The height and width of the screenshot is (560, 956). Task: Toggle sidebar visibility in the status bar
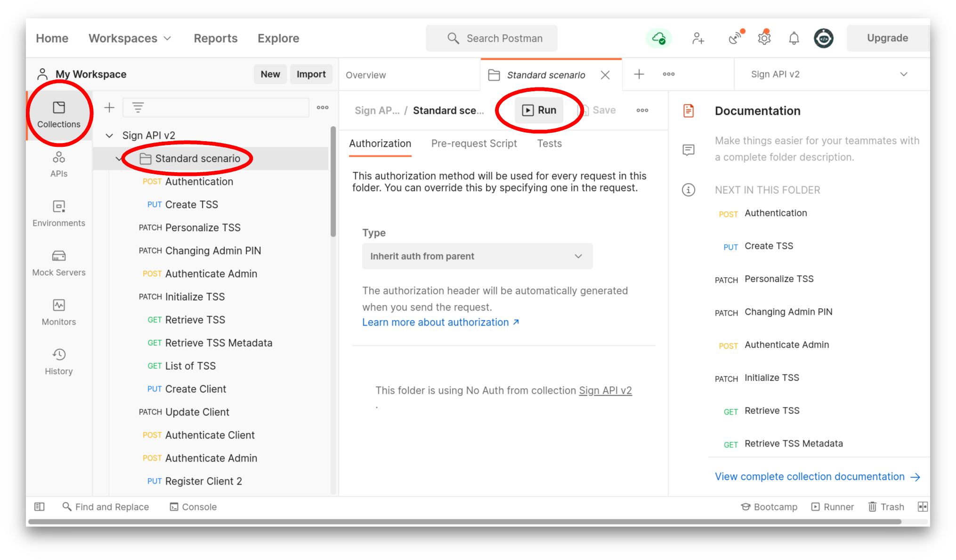[40, 507]
